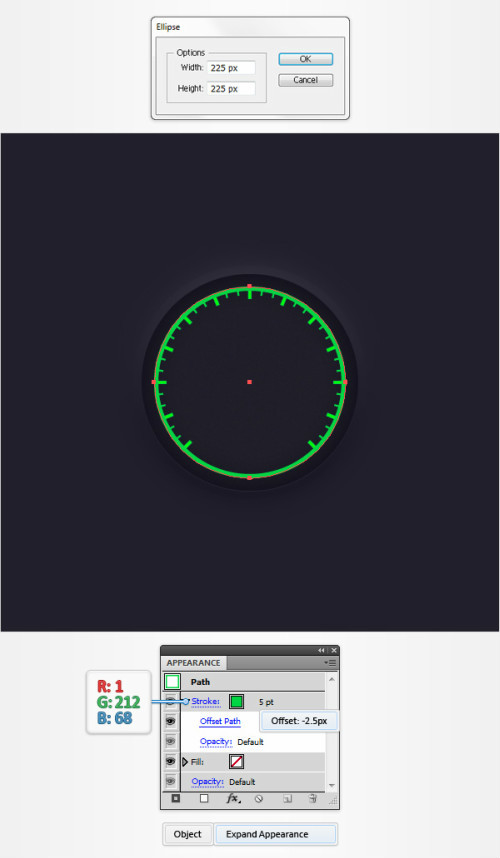
Task: Click bottom anchor point of the green circle
Action: pos(249,478)
